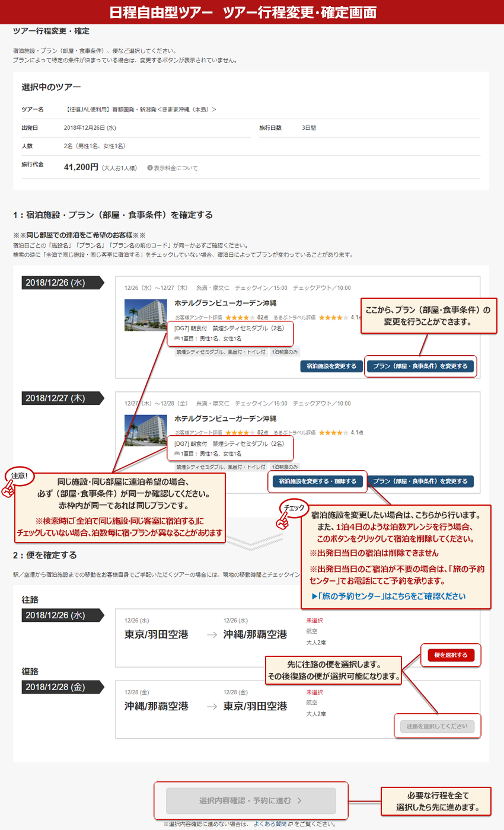
Task: Change the plan for the 12/27 stay
Action: pyautogui.click(x=420, y=481)
